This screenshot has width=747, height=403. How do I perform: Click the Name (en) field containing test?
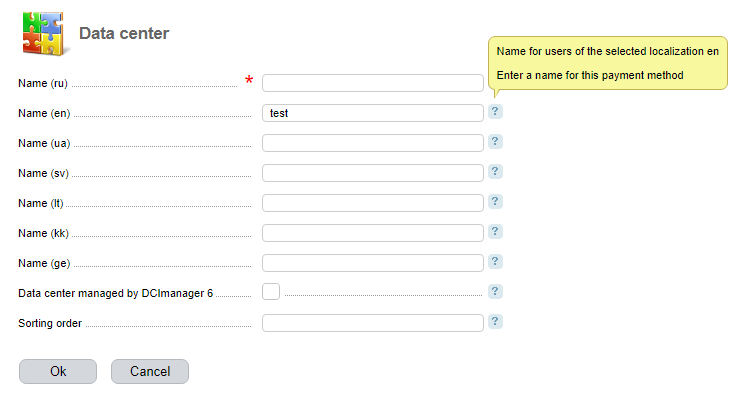[372, 113]
